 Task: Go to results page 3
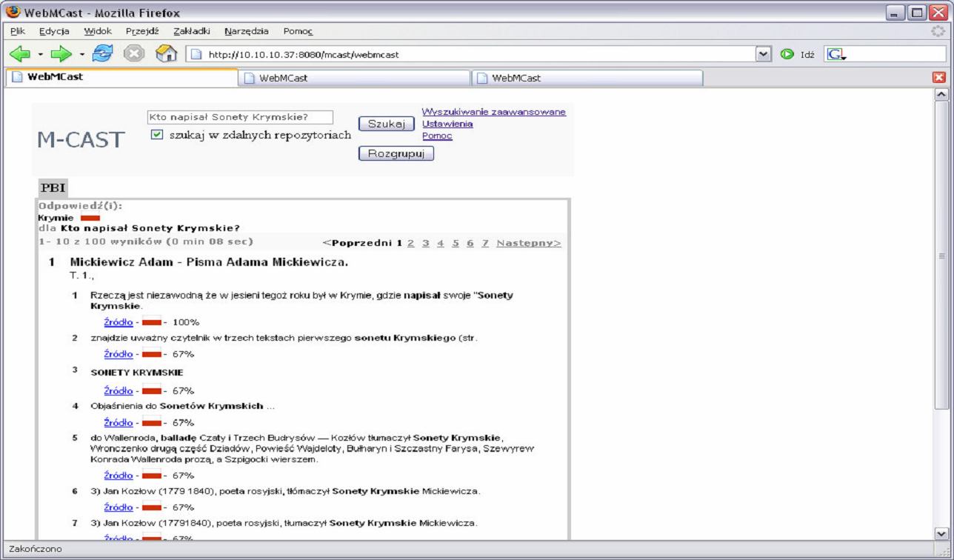[x=425, y=243]
